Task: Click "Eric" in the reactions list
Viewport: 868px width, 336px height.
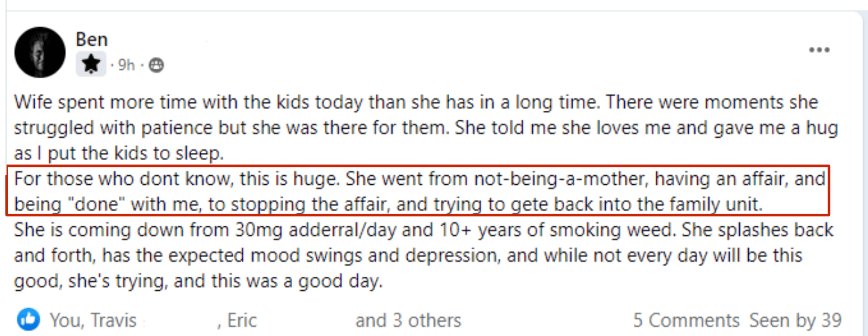Action: [x=242, y=320]
